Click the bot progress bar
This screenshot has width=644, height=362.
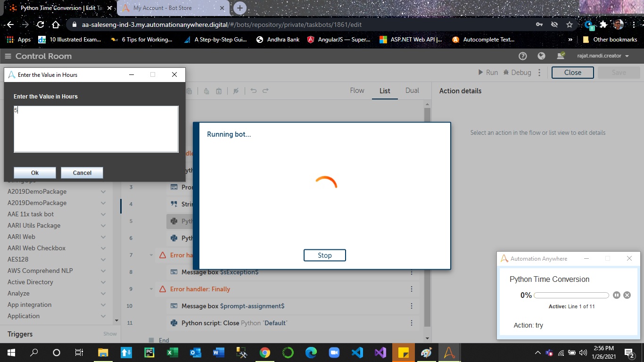pyautogui.click(x=571, y=295)
